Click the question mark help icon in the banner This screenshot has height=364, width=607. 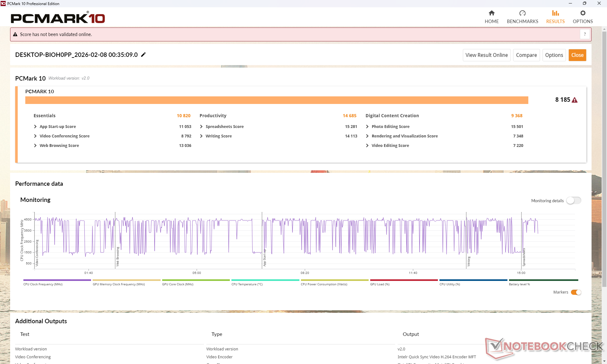585,34
